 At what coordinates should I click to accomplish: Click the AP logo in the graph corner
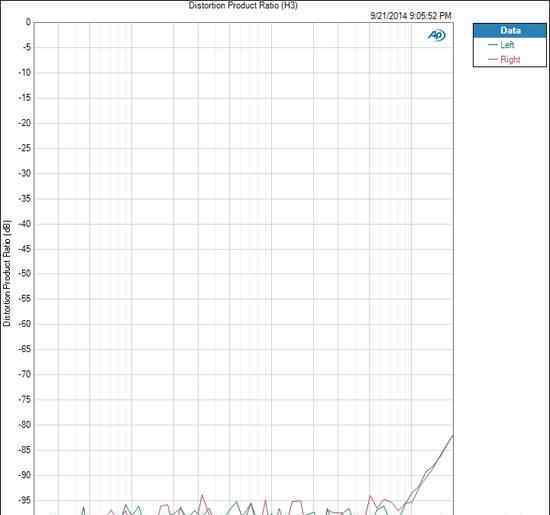[x=436, y=35]
